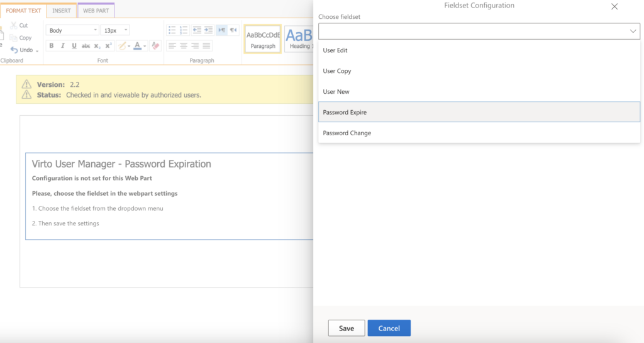Open the WEB PART tab
Screen dimensions: 644x343
coord(96,11)
